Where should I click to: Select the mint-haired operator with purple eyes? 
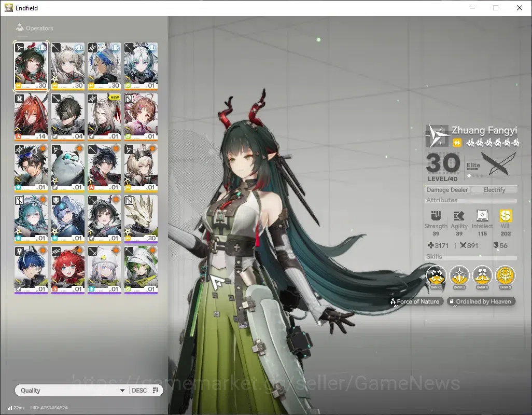(141, 66)
